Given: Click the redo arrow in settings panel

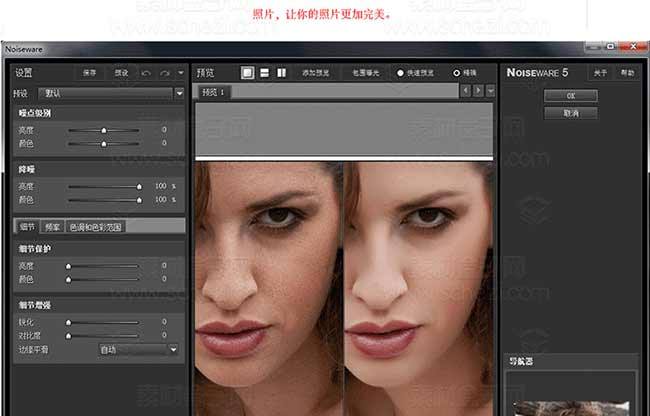Looking at the screenshot, I should (164, 73).
